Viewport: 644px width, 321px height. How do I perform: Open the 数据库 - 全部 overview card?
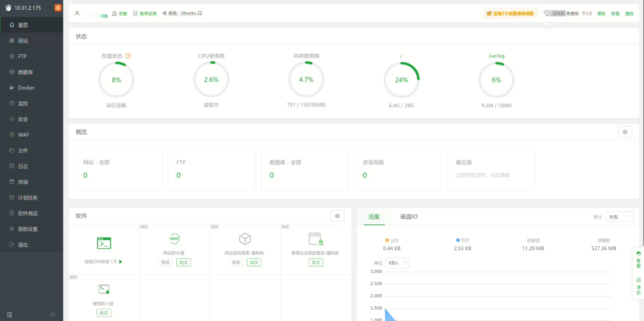click(x=305, y=170)
